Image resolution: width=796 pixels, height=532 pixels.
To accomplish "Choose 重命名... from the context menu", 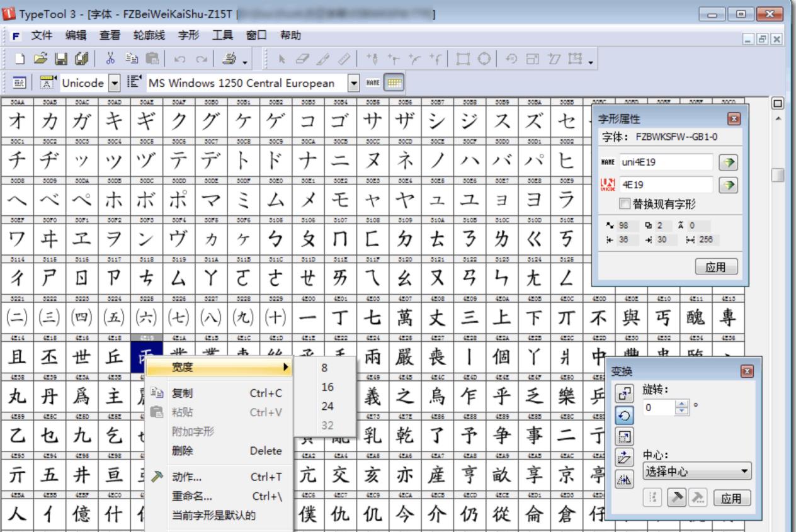I will 192,496.
